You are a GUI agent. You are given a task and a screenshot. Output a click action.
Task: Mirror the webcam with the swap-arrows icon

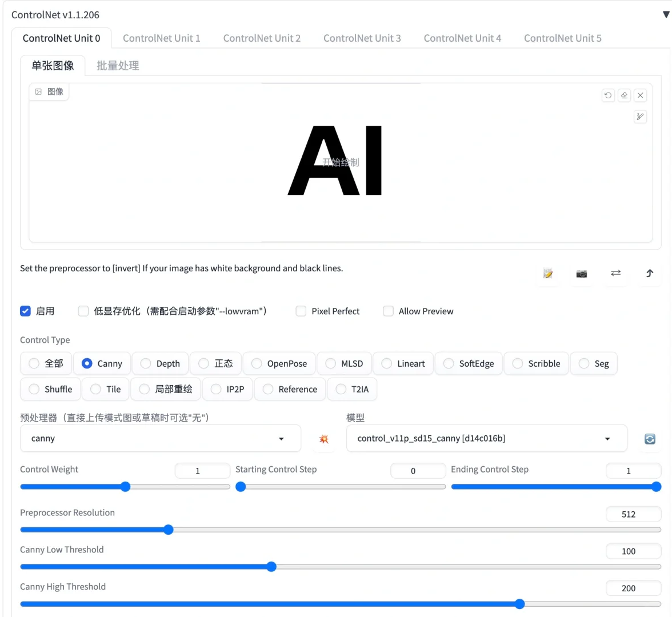point(615,274)
